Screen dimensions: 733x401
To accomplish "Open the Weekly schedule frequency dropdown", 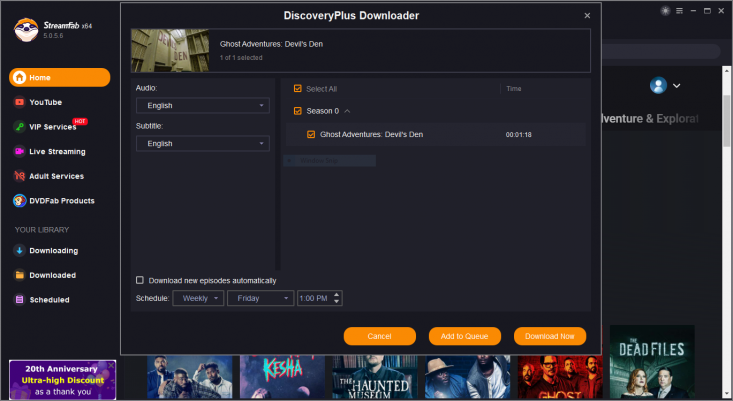I will (x=198, y=298).
